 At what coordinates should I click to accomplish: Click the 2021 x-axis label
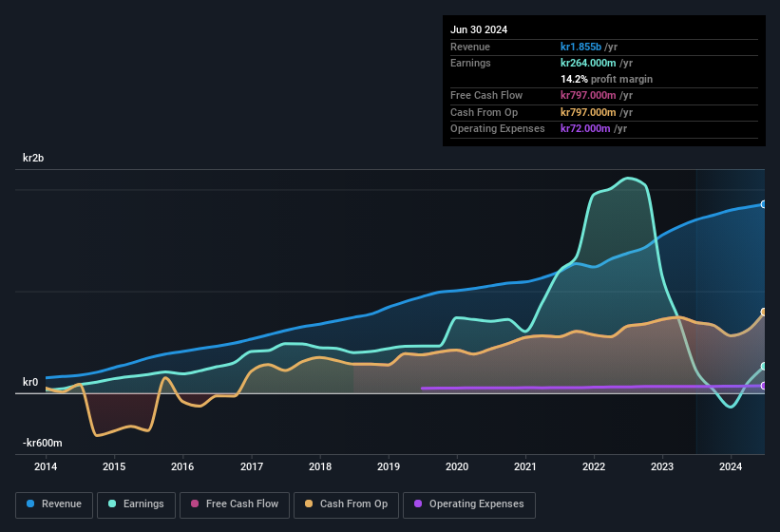point(525,466)
